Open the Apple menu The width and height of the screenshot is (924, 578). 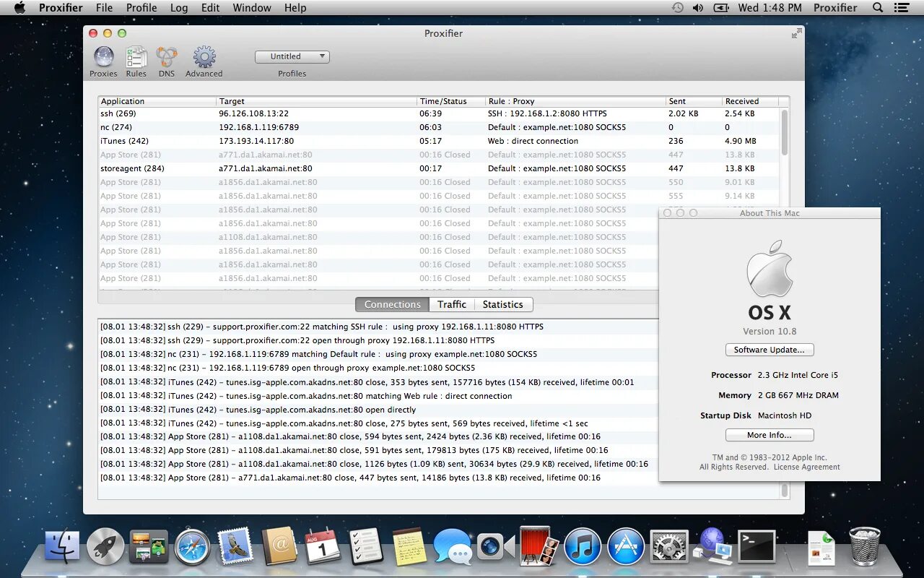(x=19, y=8)
